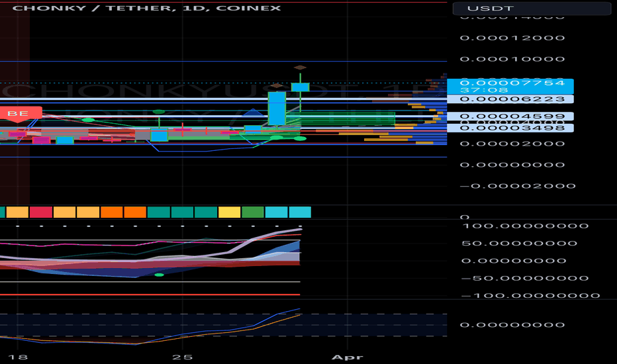
Task: Select the 0.00006223 price level label
Action: point(510,99)
